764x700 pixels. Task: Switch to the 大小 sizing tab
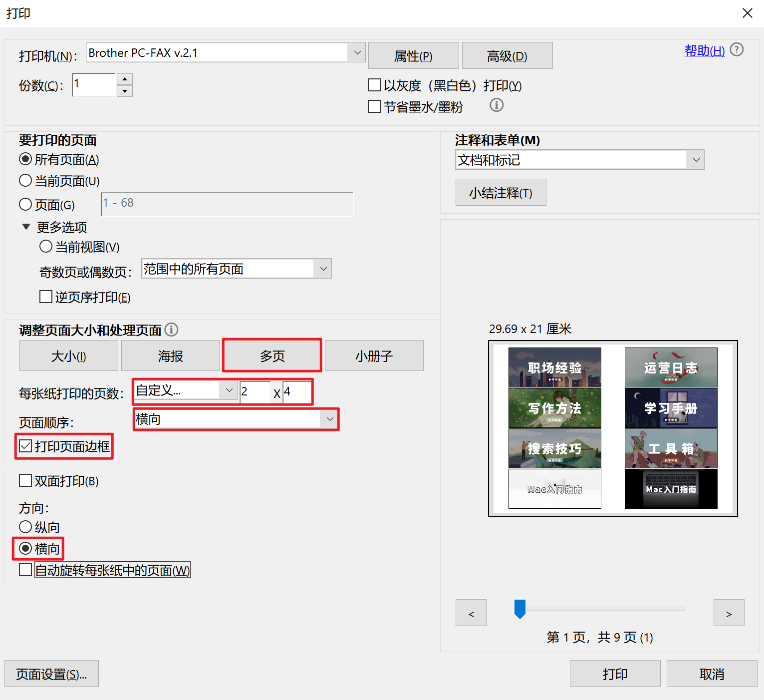click(69, 355)
